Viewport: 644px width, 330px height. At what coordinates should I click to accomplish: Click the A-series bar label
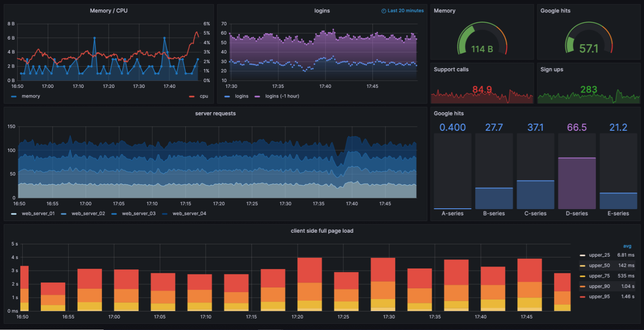tap(452, 213)
